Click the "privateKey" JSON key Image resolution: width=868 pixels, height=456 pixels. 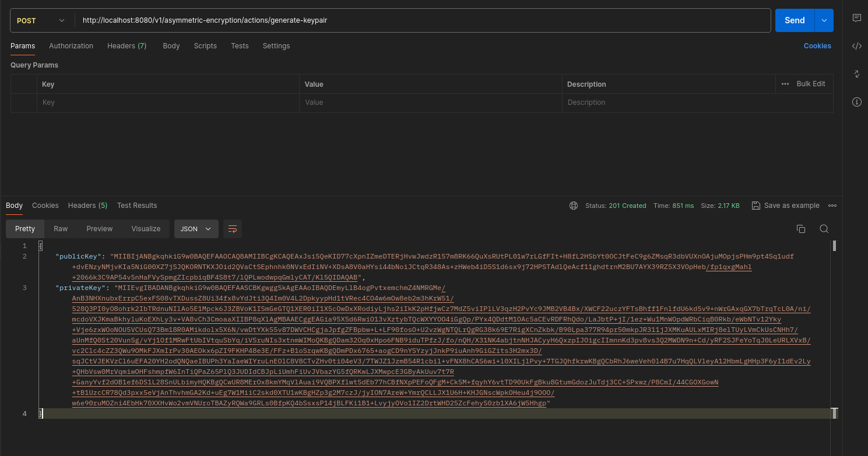pyautogui.click(x=81, y=288)
